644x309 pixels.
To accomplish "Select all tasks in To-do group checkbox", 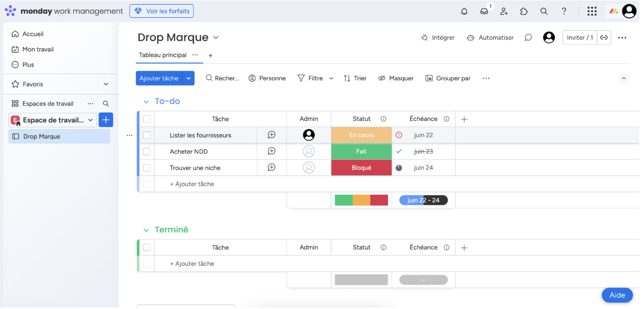I will click(147, 119).
